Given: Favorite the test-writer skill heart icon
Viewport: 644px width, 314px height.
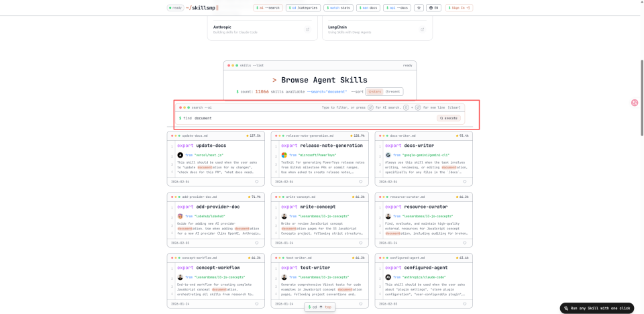Looking at the screenshot, I should [x=361, y=304].
